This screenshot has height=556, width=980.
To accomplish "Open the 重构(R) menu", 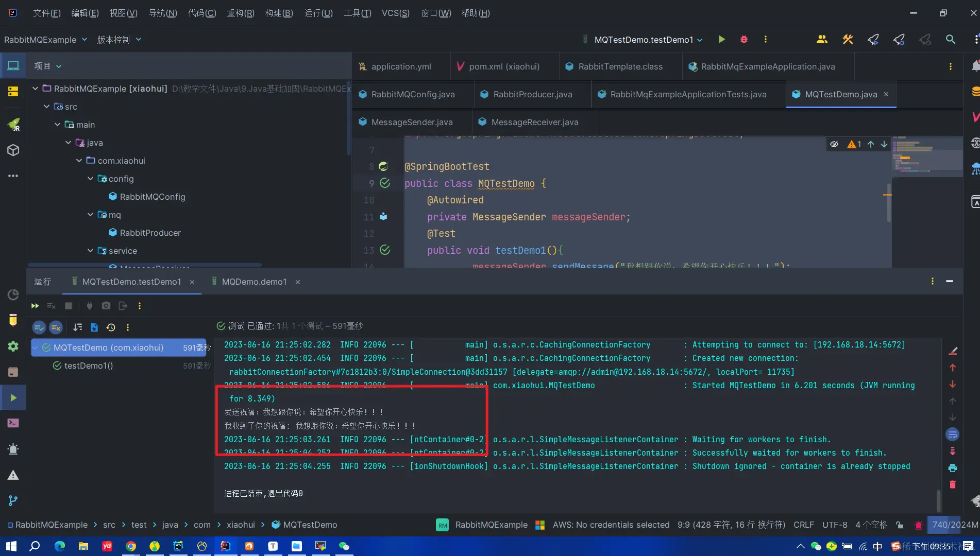I will pyautogui.click(x=241, y=13).
